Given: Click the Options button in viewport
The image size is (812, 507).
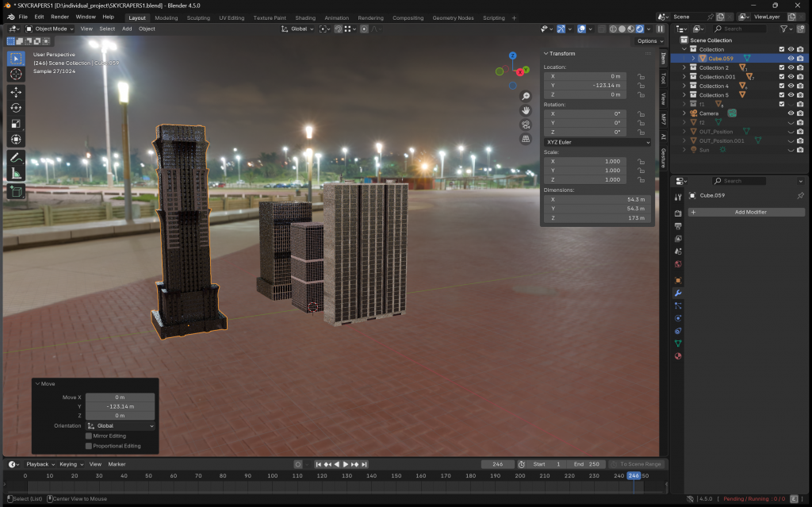Looking at the screenshot, I should 649,40.
